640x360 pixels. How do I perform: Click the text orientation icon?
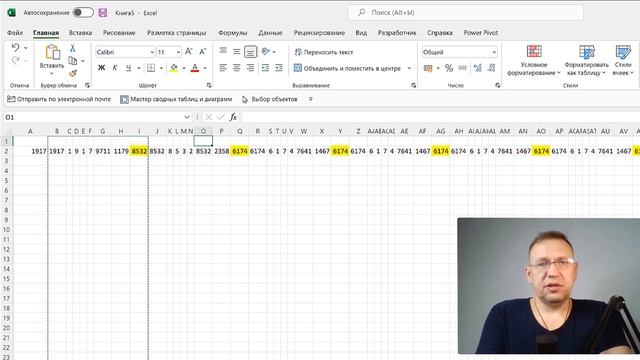[266, 51]
